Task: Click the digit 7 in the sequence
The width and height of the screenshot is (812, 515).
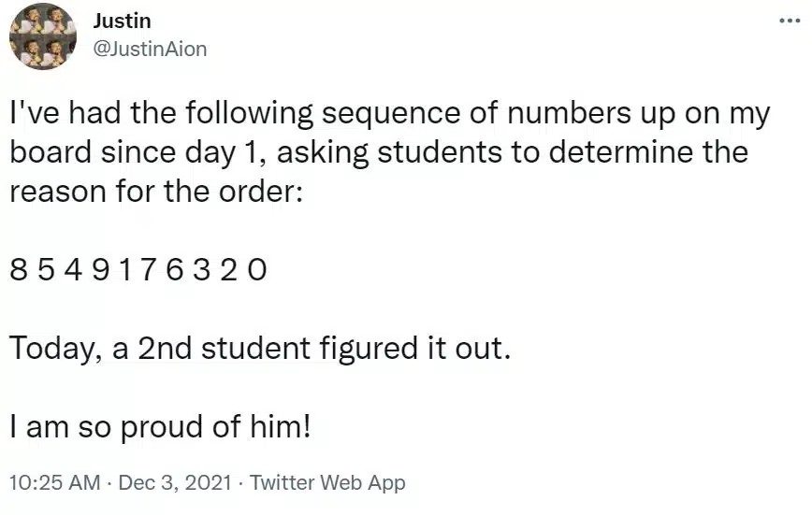Action: (148, 270)
